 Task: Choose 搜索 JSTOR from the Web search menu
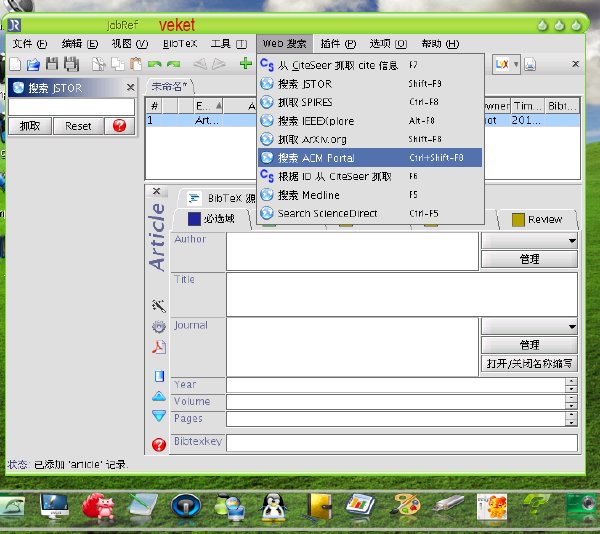pyautogui.click(x=370, y=84)
